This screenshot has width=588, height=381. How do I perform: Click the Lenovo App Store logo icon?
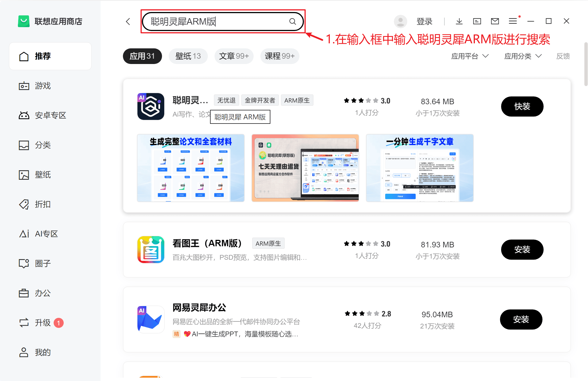coord(24,21)
